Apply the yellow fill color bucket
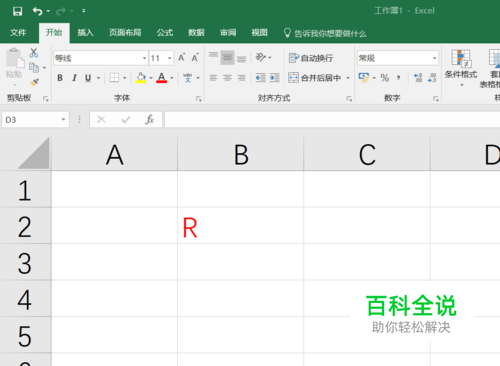Viewport: 500px width, 366px height. click(141, 78)
